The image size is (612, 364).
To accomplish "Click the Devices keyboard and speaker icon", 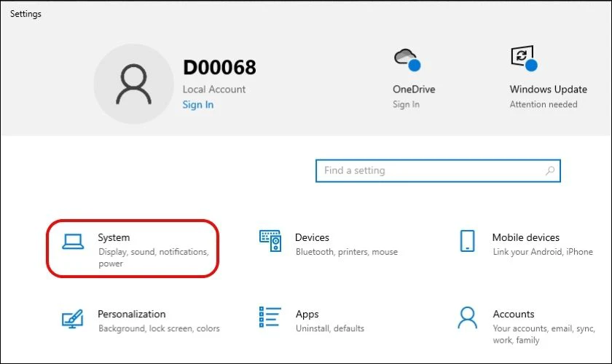I will coord(270,241).
